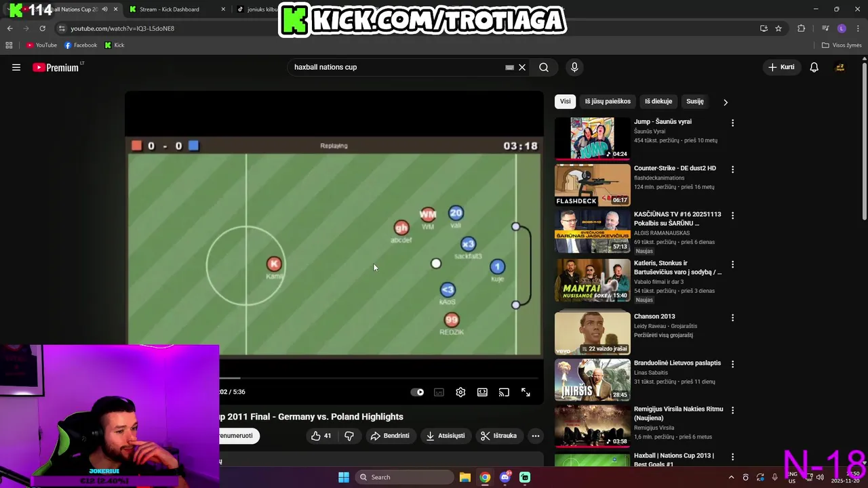The height and width of the screenshot is (488, 868).
Task: Open options for Katleris, Stonkus video
Action: coord(732,264)
